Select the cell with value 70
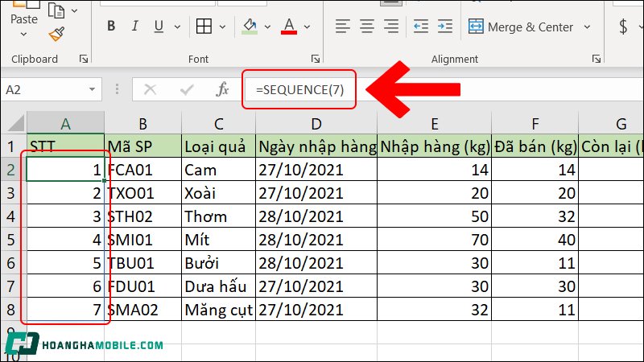Image resolution: width=644 pixels, height=362 pixels. tap(434, 240)
